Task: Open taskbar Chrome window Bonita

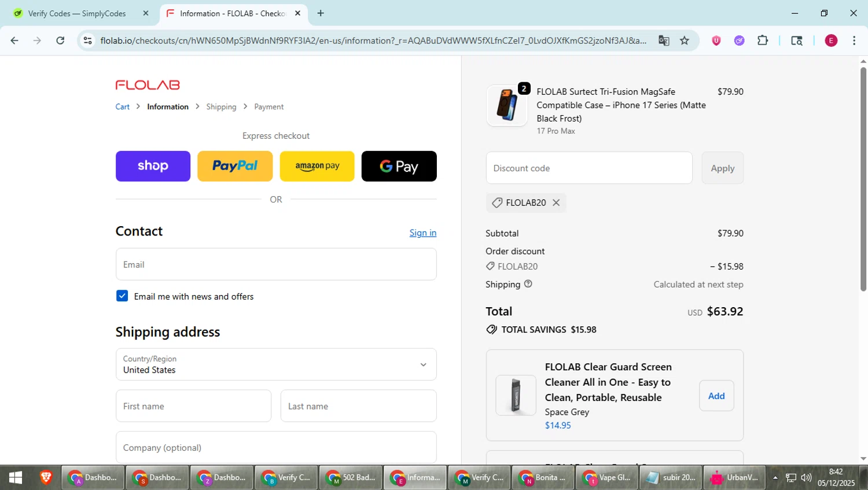Action: click(542, 478)
